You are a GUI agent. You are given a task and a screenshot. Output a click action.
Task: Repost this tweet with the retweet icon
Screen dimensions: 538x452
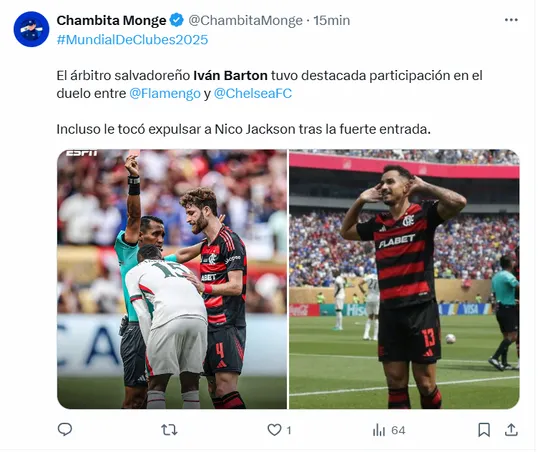pyautogui.click(x=169, y=430)
